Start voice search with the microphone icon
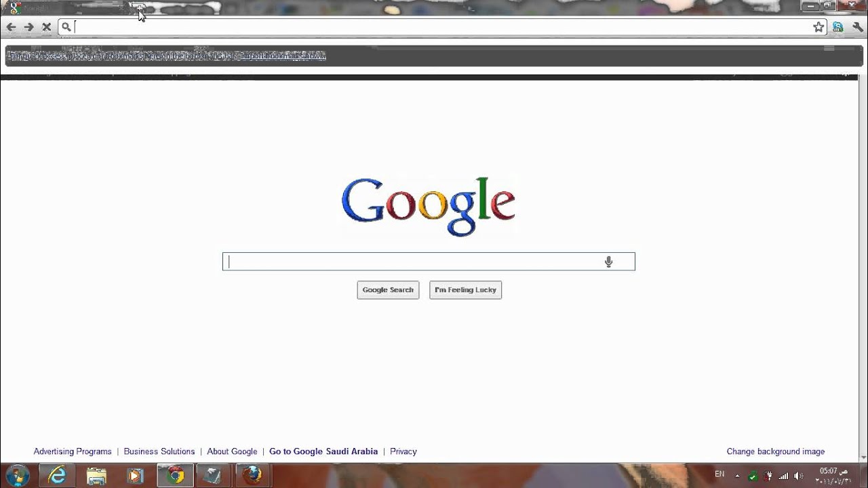 pyautogui.click(x=608, y=262)
